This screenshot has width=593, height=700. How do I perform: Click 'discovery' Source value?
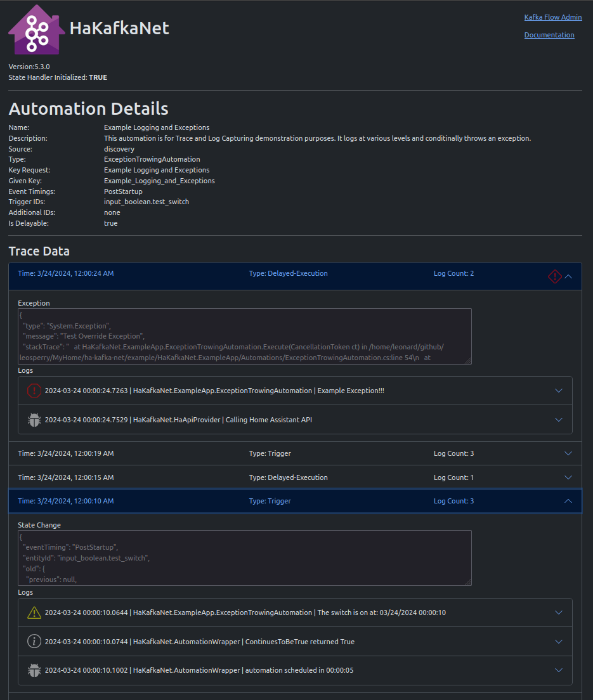click(x=119, y=149)
